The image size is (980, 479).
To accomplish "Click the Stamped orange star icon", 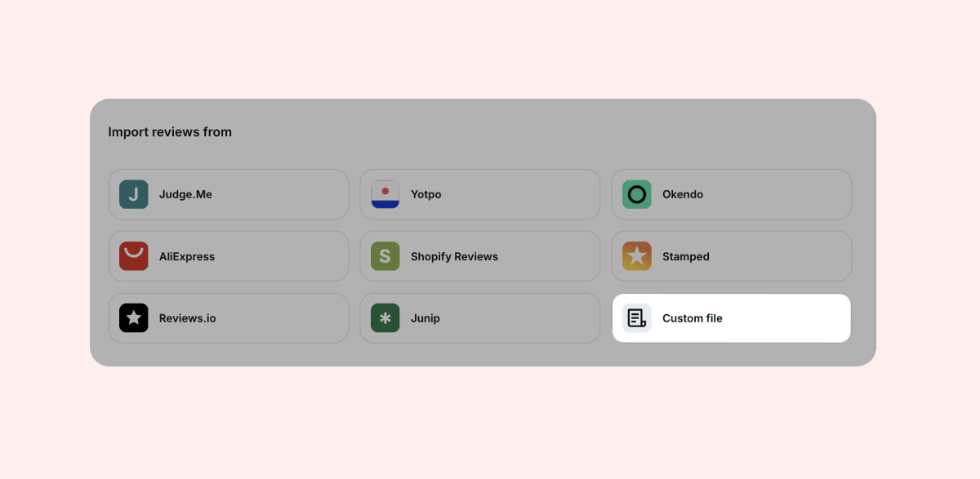I will (x=637, y=256).
